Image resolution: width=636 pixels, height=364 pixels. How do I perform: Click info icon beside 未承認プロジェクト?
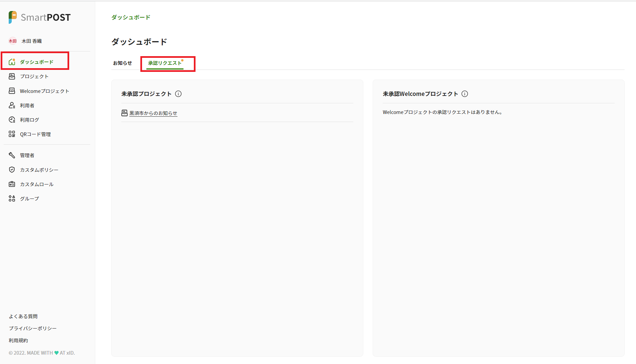pos(178,94)
